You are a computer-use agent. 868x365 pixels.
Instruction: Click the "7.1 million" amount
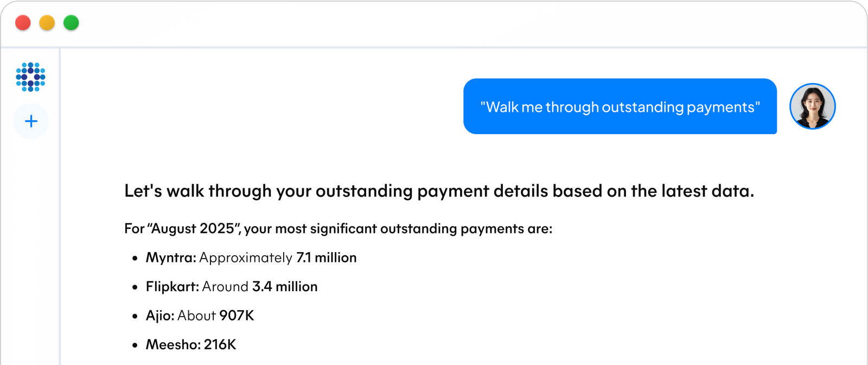click(326, 257)
